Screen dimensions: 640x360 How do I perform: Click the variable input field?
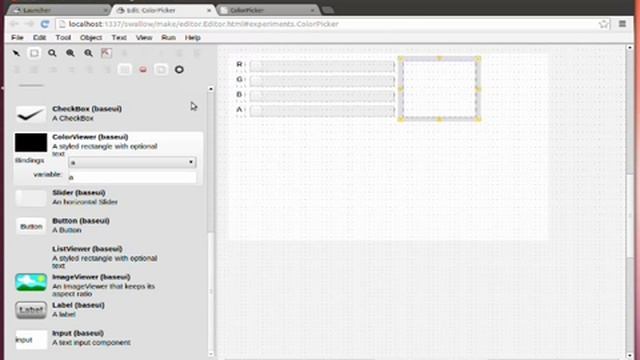coord(132,177)
